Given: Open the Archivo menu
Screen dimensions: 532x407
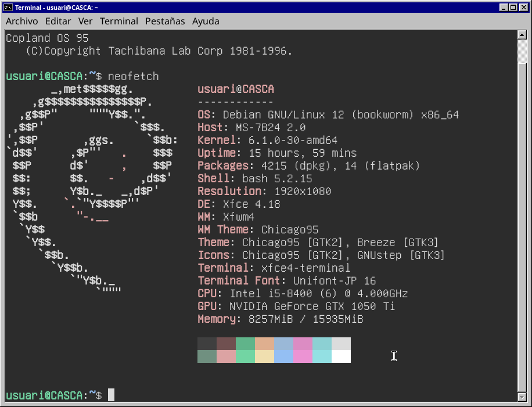Looking at the screenshot, I should pyautogui.click(x=21, y=21).
